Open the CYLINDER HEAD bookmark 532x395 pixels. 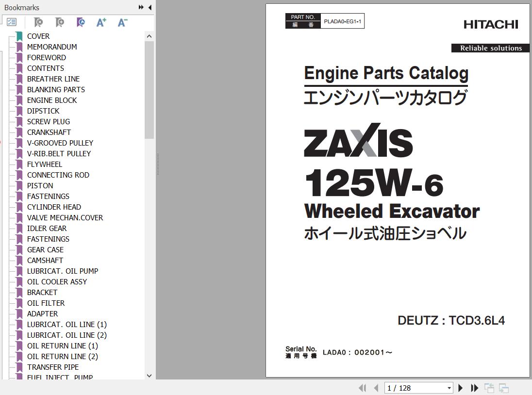click(x=54, y=207)
